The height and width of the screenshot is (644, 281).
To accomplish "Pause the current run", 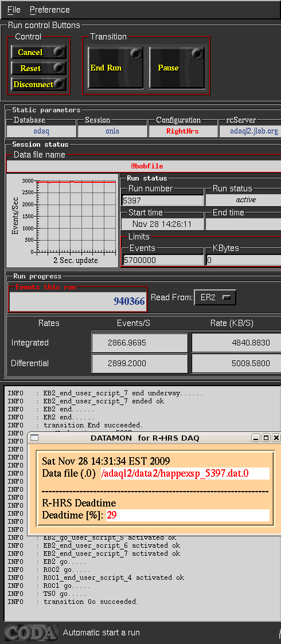I will (x=177, y=68).
